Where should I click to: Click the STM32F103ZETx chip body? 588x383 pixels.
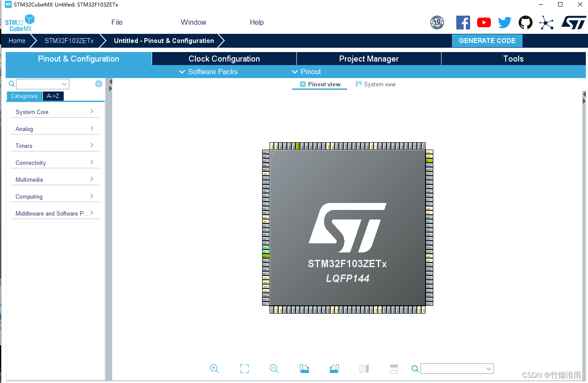(x=347, y=228)
